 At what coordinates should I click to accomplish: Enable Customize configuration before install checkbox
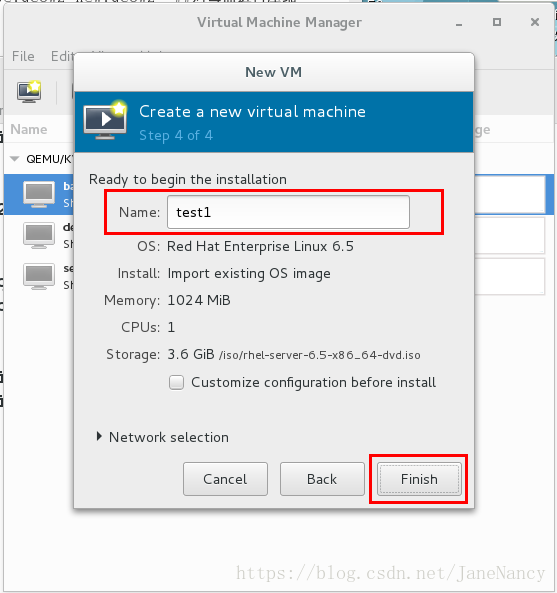pos(176,382)
